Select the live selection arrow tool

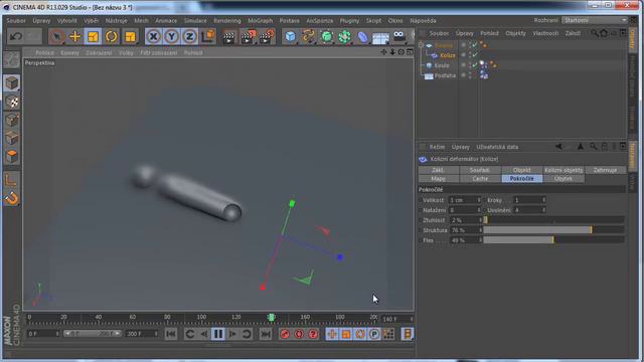57,36
